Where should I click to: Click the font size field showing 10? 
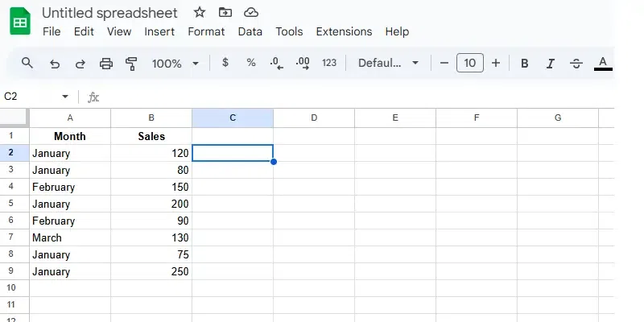470,63
